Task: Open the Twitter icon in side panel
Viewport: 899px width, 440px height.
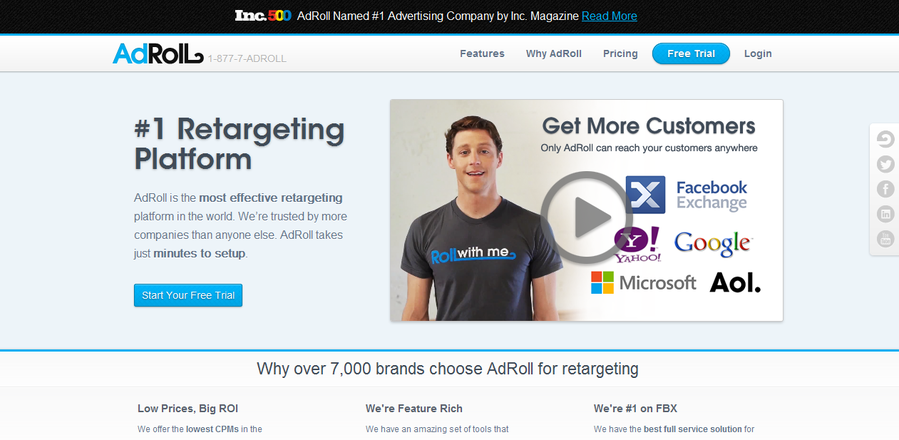Action: [x=885, y=165]
